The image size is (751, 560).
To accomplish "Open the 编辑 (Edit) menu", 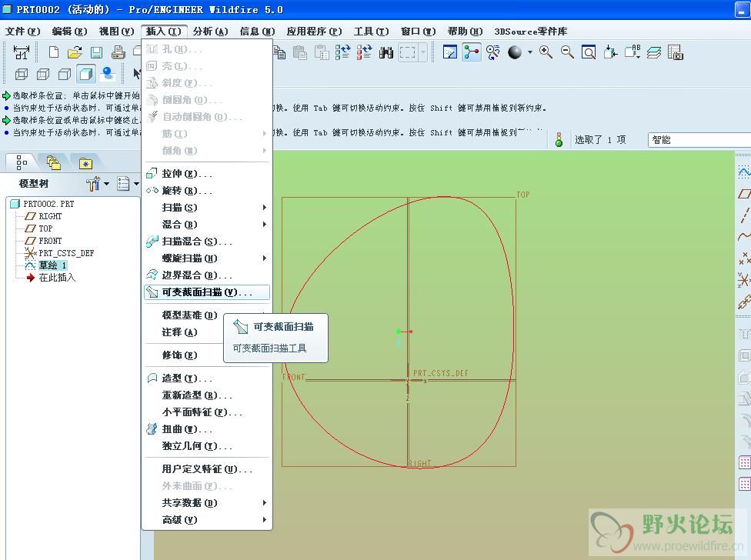I will pos(69,31).
